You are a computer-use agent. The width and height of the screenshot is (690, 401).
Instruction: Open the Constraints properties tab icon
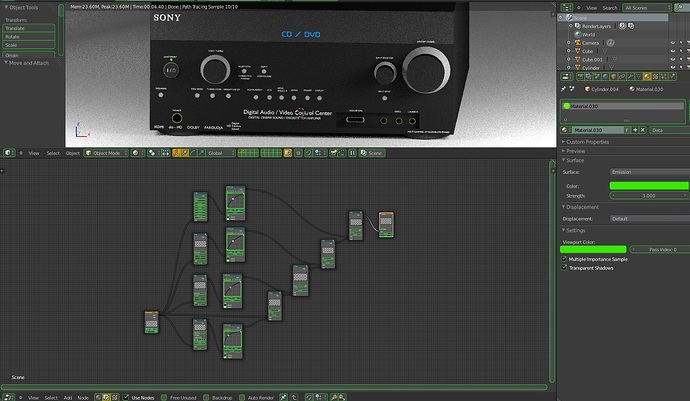(x=622, y=77)
